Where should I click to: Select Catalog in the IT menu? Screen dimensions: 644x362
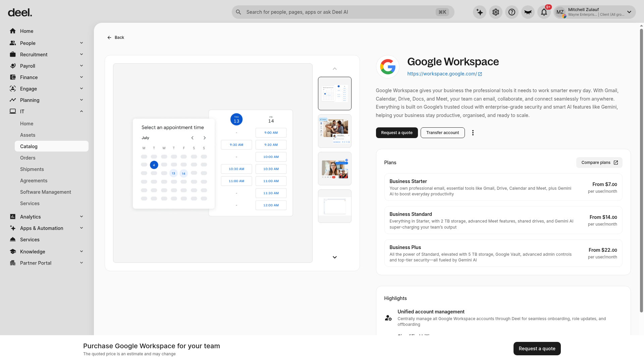(x=52, y=146)
